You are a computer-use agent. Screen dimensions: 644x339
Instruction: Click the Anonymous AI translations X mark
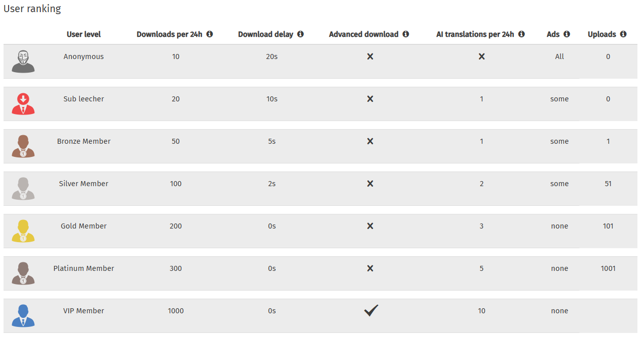click(x=481, y=56)
